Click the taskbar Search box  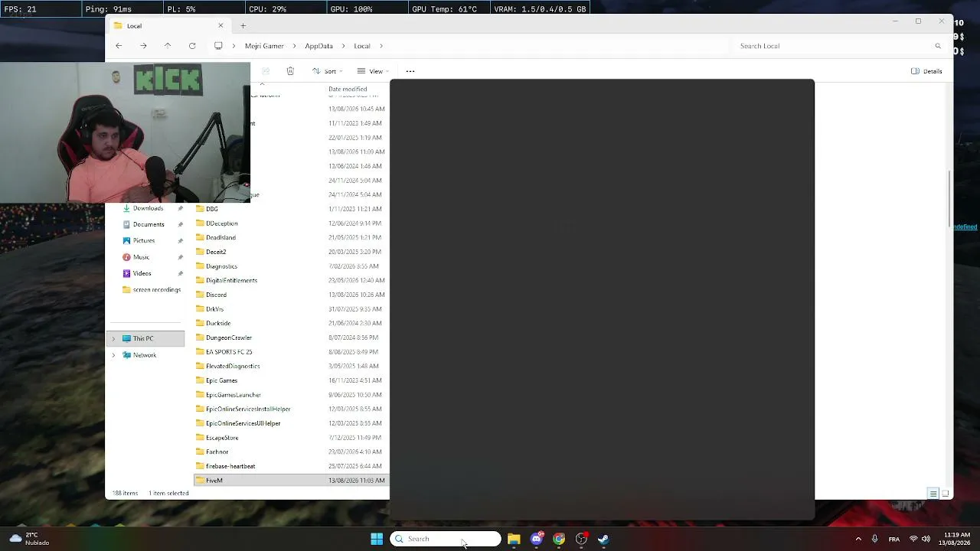446,539
